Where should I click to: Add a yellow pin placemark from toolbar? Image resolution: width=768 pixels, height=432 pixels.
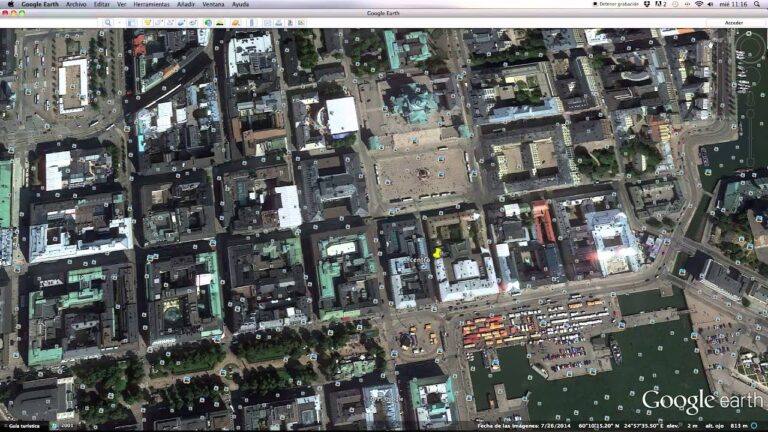point(147,23)
